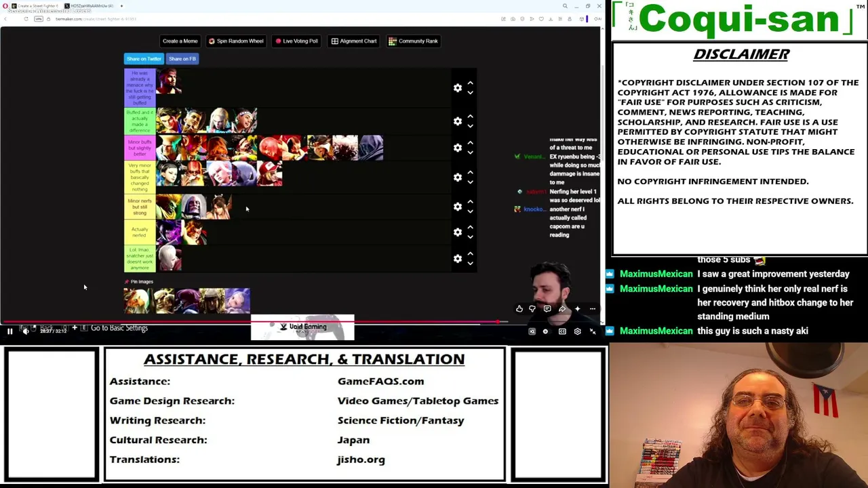Open video player settings gear
868x488 pixels.
pos(577,331)
